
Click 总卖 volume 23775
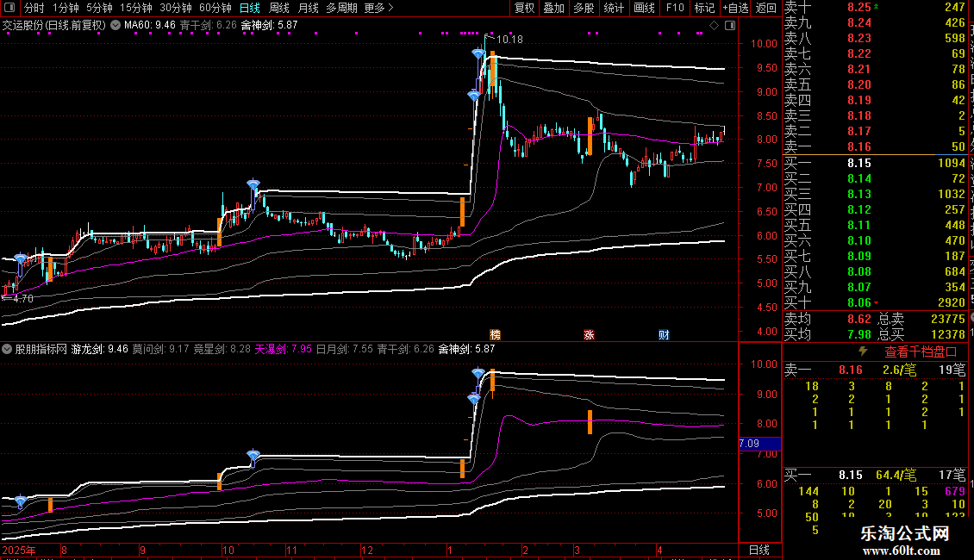point(948,319)
